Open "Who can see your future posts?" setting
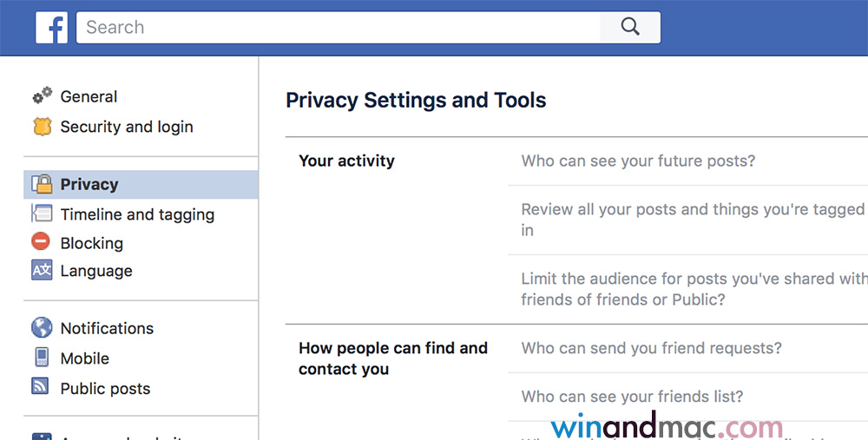 [638, 161]
